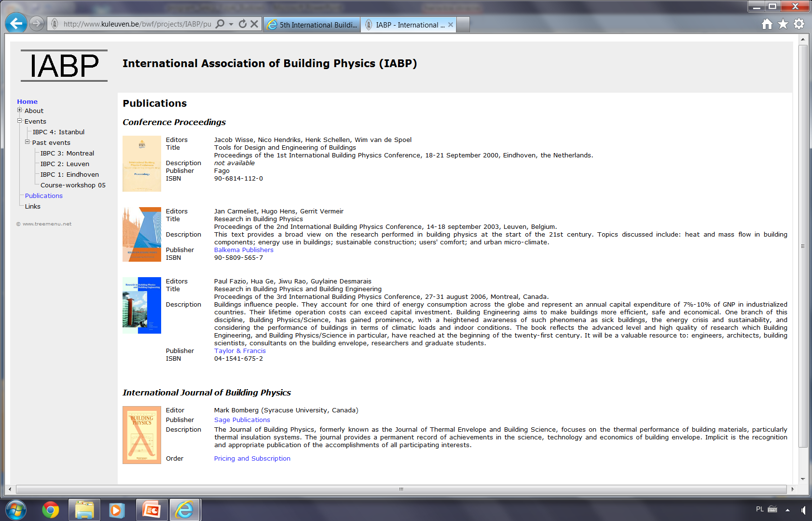This screenshot has width=812, height=521.
Task: Open the media player taskbar icon
Action: click(117, 510)
